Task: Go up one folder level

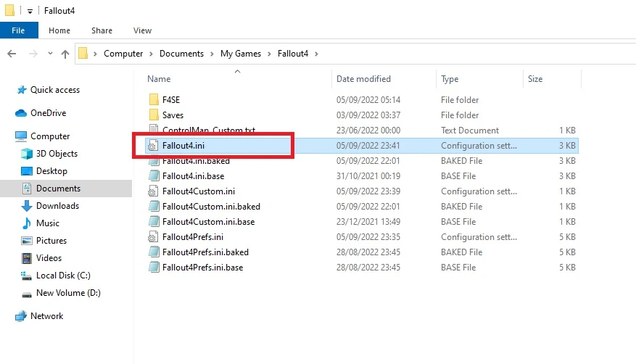Action: [65, 54]
